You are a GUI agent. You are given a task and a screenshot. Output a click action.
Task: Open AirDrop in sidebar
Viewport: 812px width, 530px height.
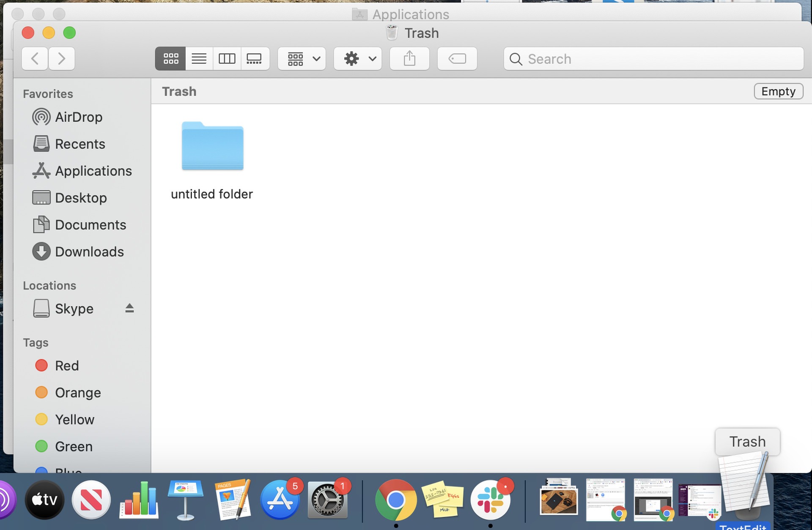point(79,117)
